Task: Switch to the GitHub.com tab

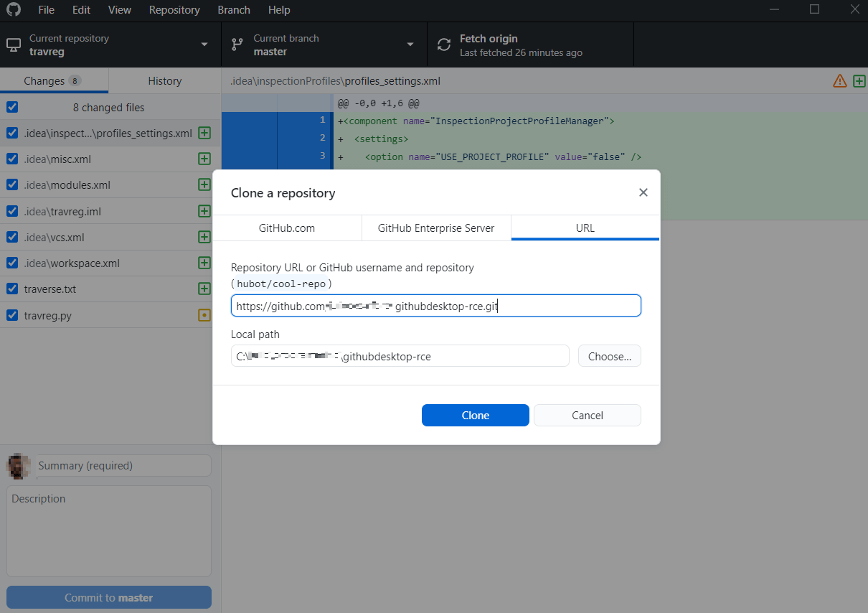Action: click(x=287, y=228)
